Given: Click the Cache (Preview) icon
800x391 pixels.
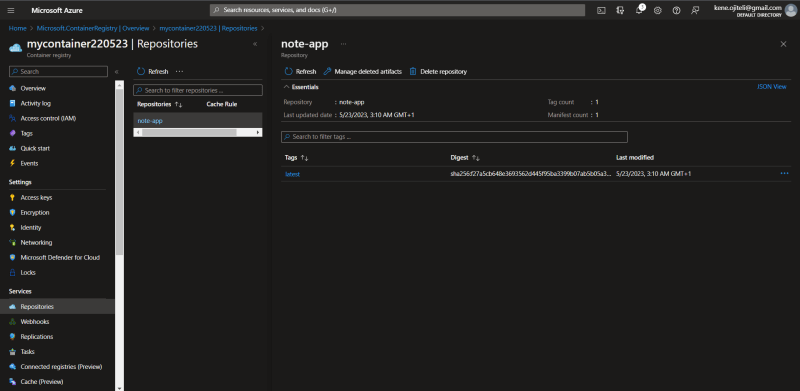Looking at the screenshot, I should [13, 382].
